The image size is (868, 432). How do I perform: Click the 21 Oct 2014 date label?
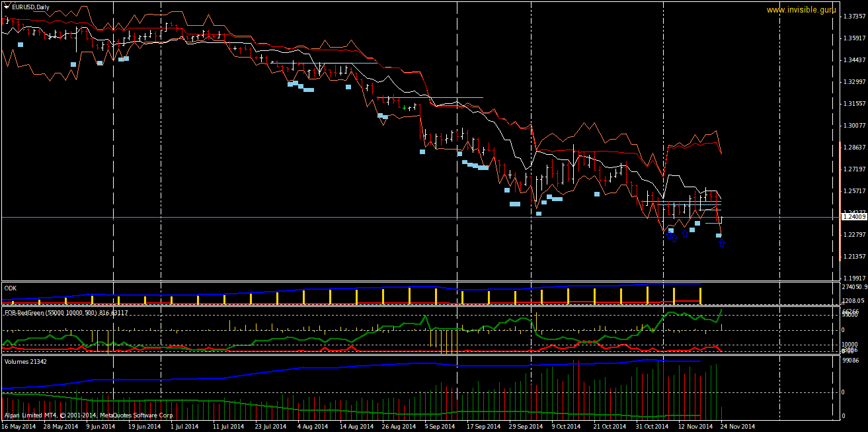click(x=610, y=427)
